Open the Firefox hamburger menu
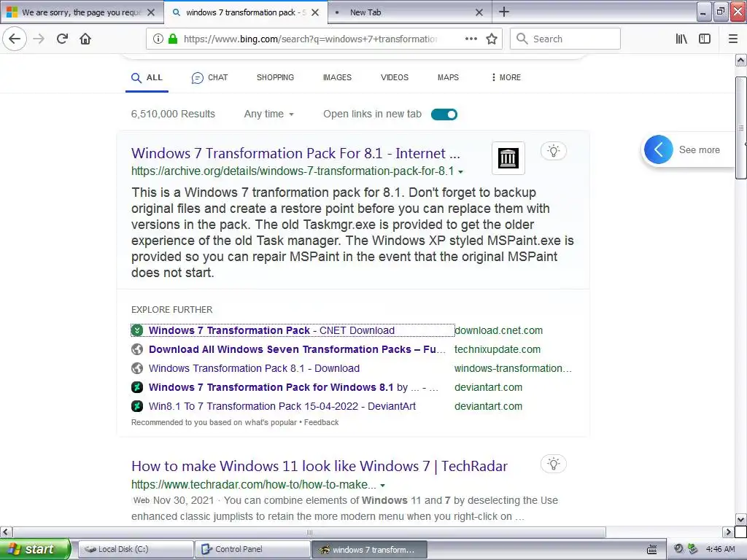 [x=733, y=39]
